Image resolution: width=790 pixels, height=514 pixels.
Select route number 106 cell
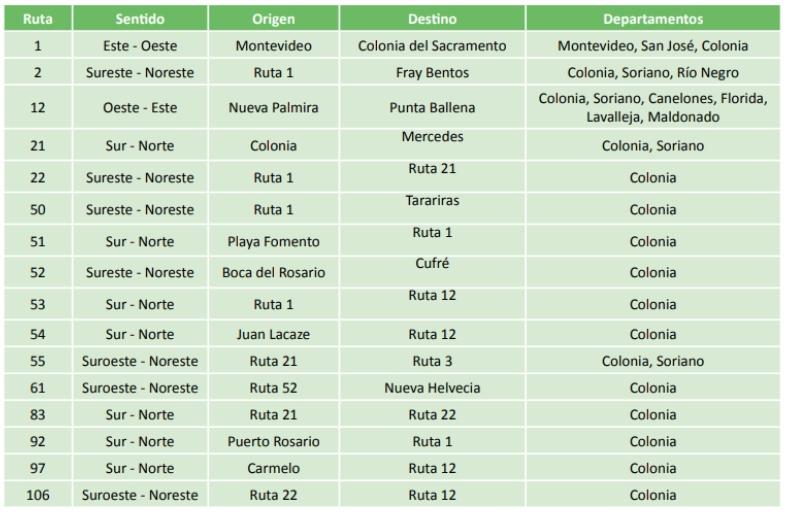coord(38,494)
